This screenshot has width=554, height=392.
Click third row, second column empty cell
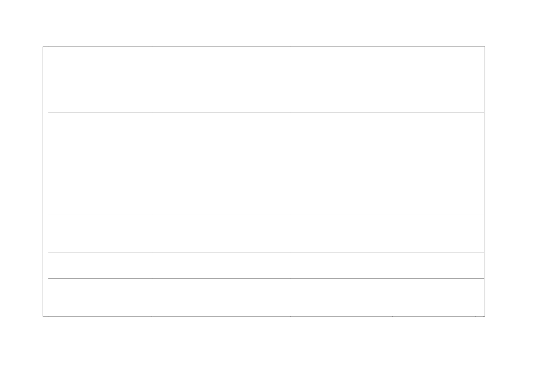[221, 234]
